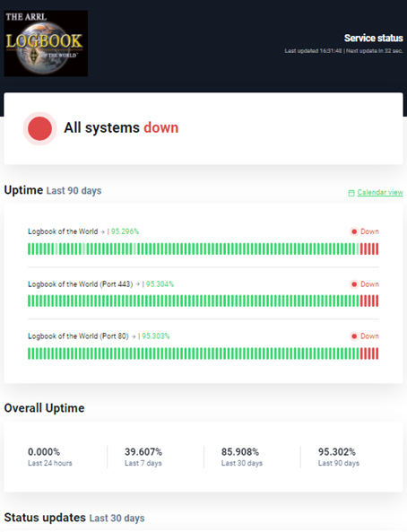Click the 95.296% uptime value

(125, 231)
